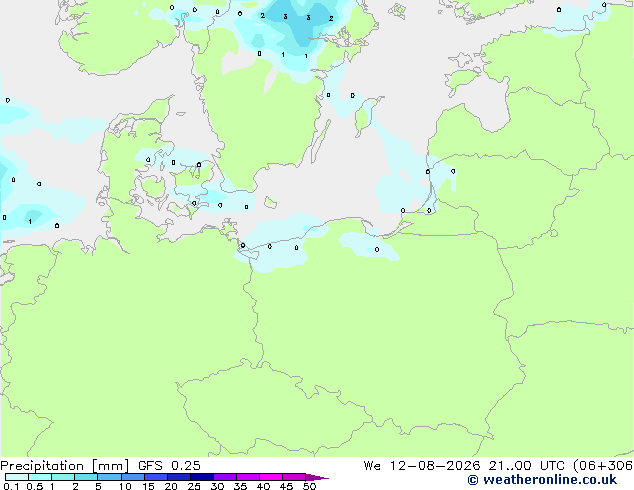Pick the 15–20 mm legend color box
The height and width of the screenshot is (490, 634).
[x=155, y=477]
